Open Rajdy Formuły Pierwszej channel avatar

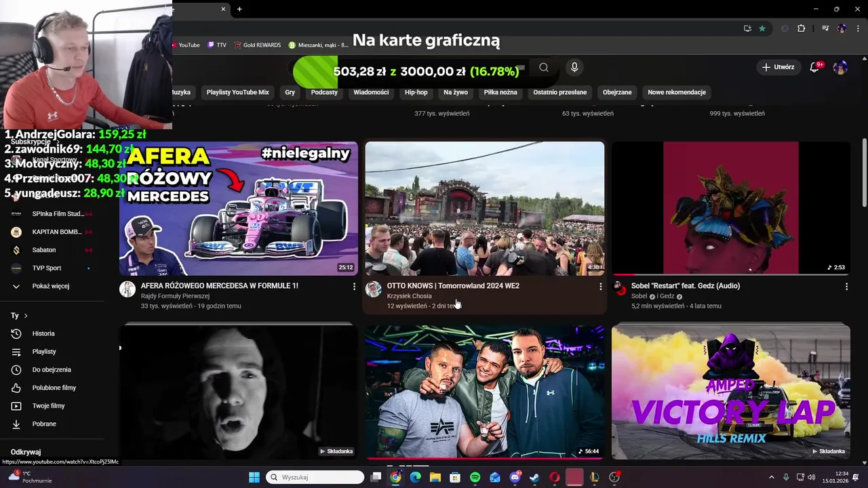click(127, 289)
